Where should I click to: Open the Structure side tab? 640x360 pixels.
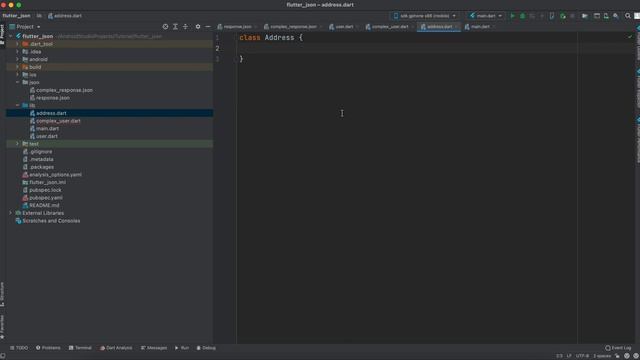pos(2,294)
